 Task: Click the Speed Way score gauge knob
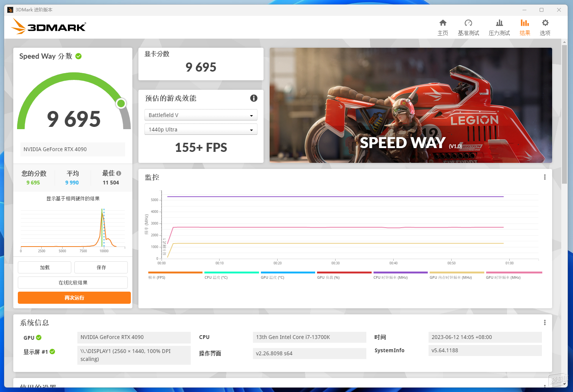121,103
